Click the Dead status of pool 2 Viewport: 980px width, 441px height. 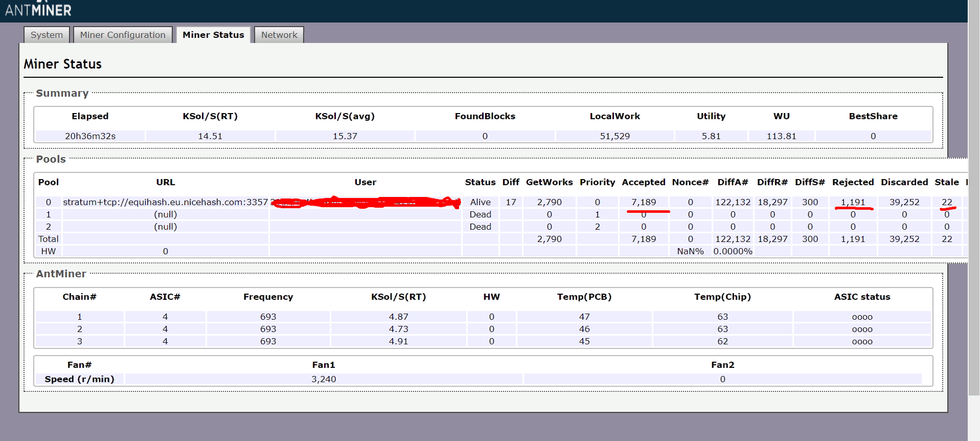pos(480,227)
